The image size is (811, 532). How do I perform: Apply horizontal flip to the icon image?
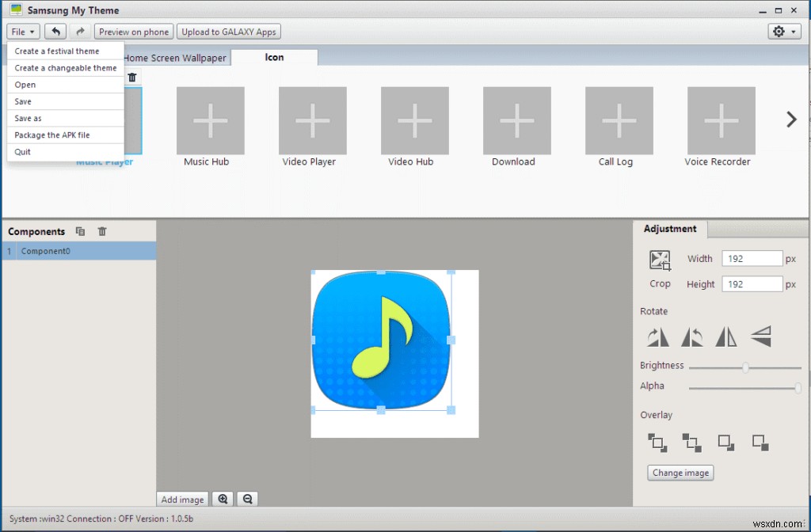[725, 336]
